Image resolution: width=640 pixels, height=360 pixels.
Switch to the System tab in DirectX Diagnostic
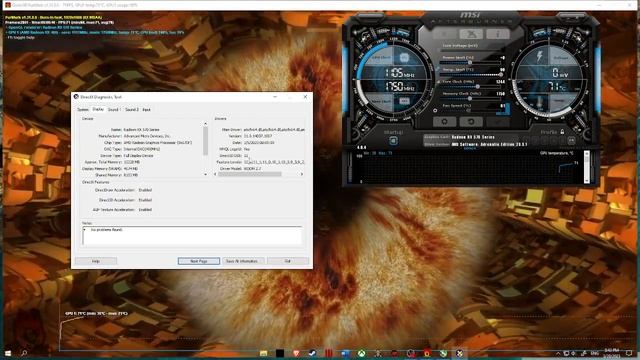point(83,109)
